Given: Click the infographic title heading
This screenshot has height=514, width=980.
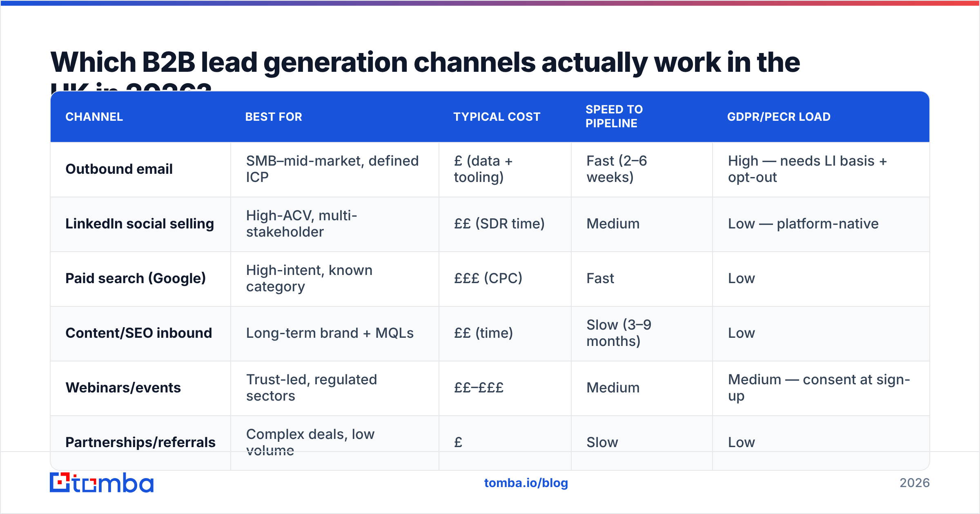Looking at the screenshot, I should click(425, 69).
